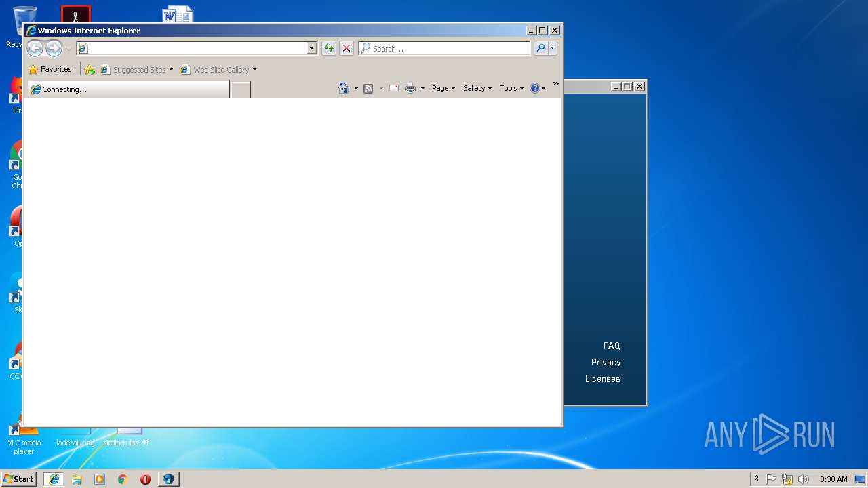The height and width of the screenshot is (488, 868).
Task: Close the Internet Explorer window
Action: 555,30
